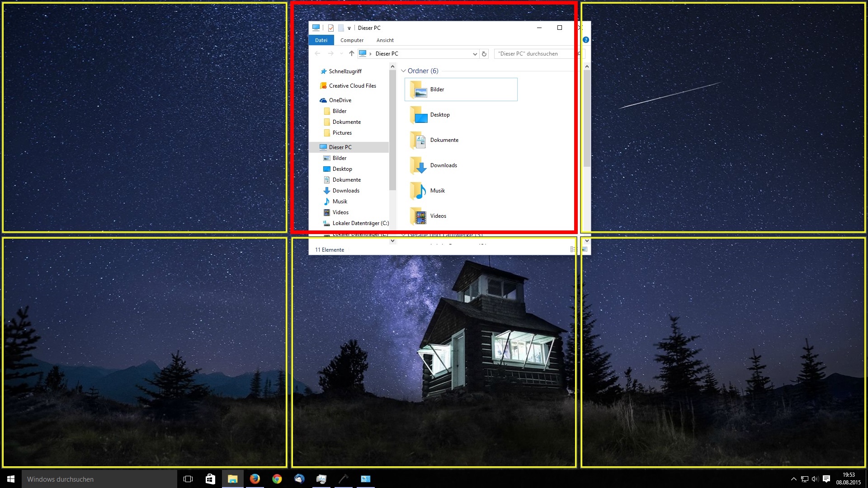The image size is (868, 488).
Task: Select OneDrive in navigation pane
Action: point(340,100)
